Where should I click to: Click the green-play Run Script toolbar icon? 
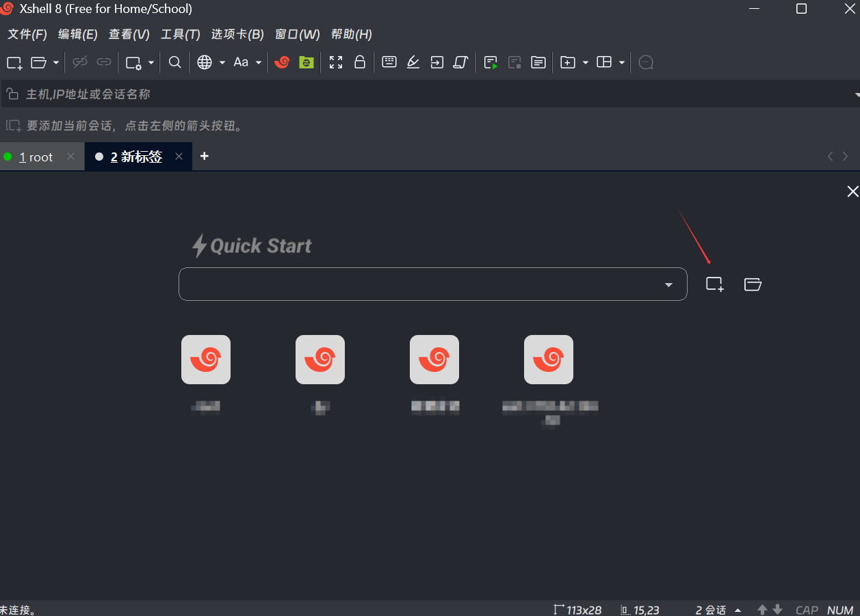click(x=491, y=63)
